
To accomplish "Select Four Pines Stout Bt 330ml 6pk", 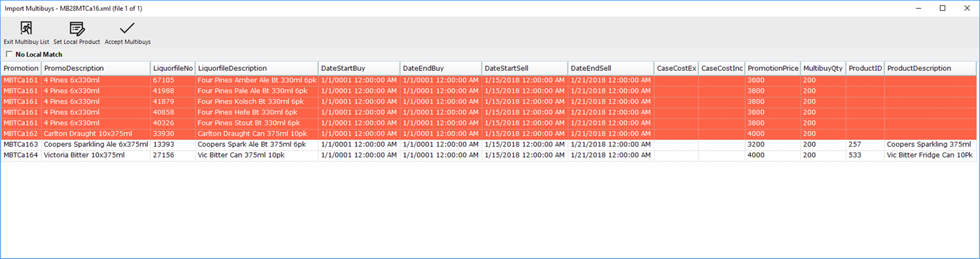I will (x=257, y=123).
